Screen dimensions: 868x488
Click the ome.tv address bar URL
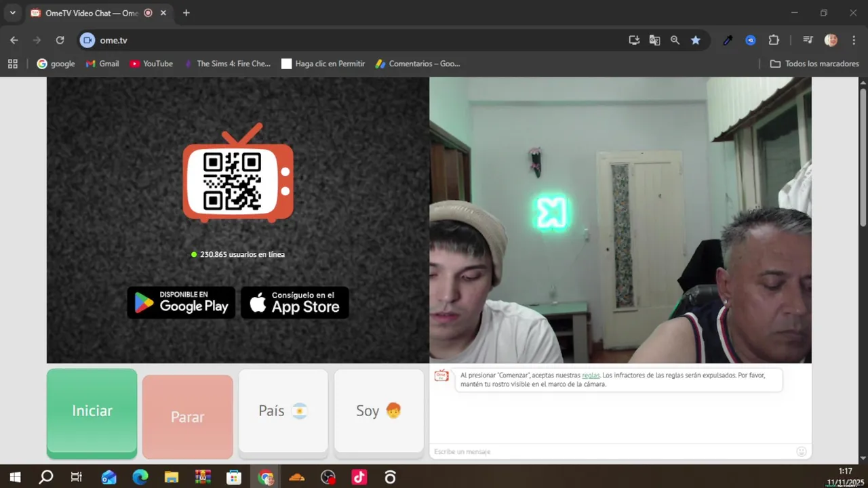114,41
